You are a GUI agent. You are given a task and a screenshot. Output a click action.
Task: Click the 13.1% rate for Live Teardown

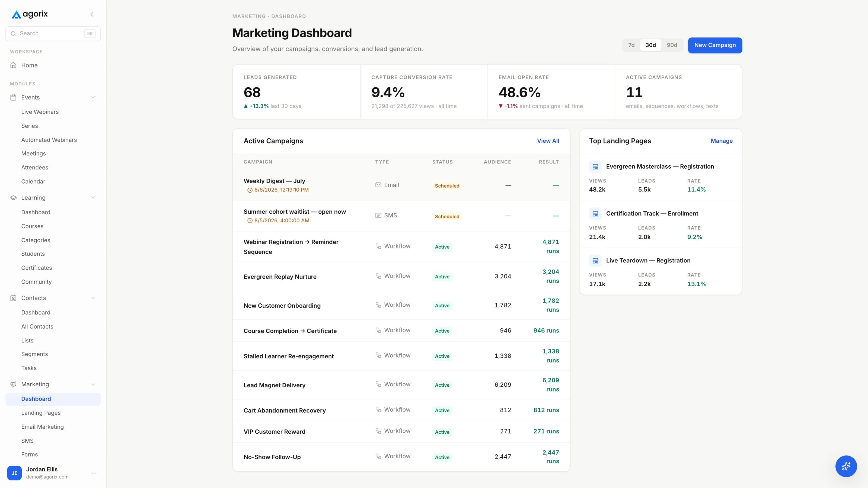click(x=696, y=284)
